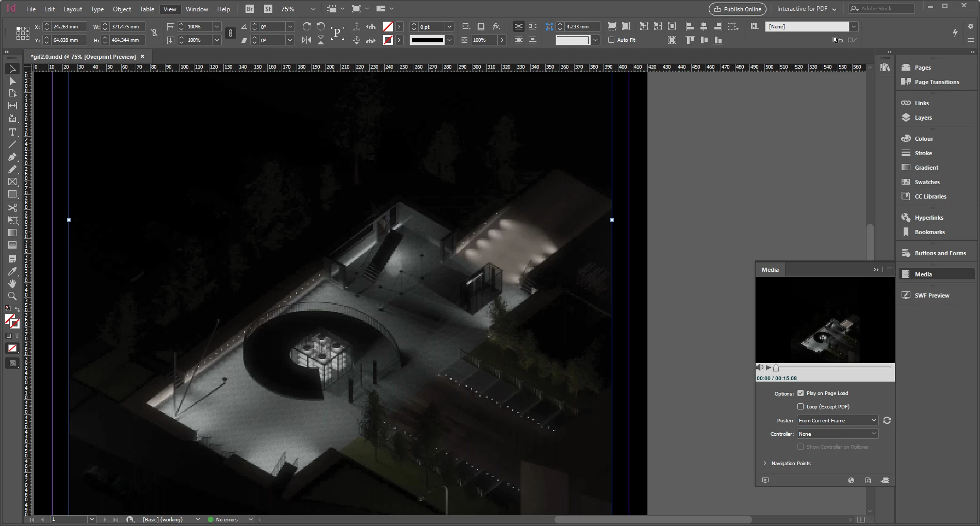Select the Pencil tool

point(12,169)
